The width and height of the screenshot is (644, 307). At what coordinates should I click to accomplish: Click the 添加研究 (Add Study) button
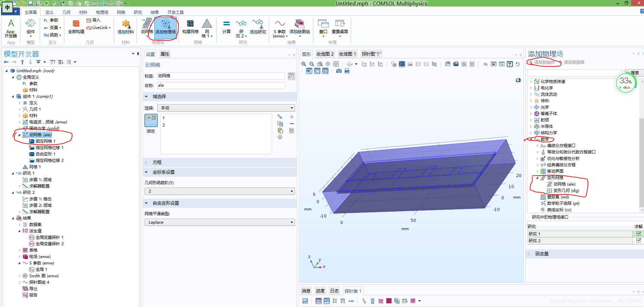pyautogui.click(x=258, y=27)
